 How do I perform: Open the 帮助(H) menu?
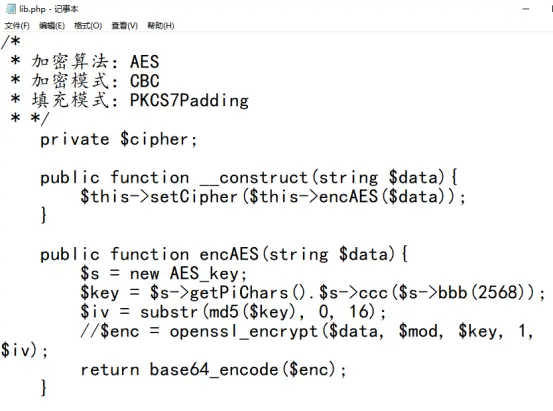tap(161, 26)
